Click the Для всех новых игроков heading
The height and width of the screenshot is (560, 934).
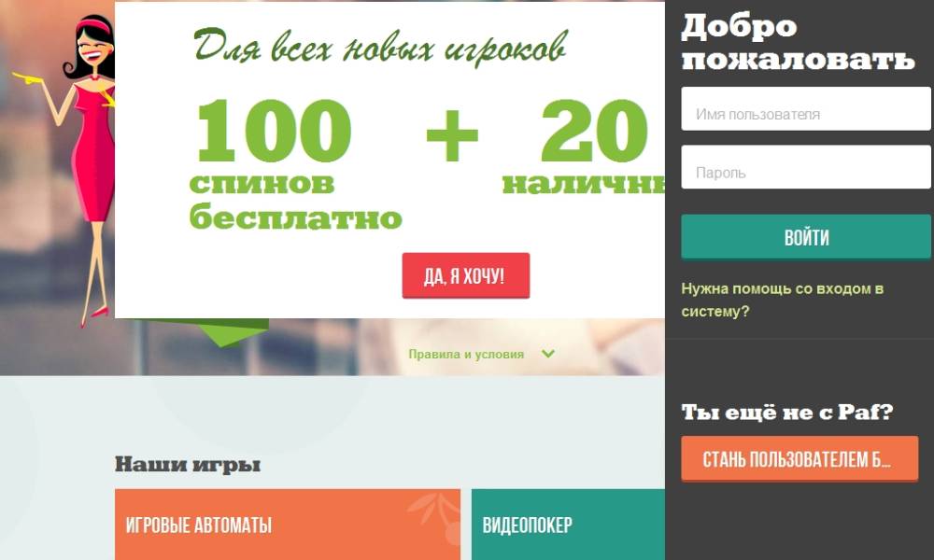coord(380,45)
